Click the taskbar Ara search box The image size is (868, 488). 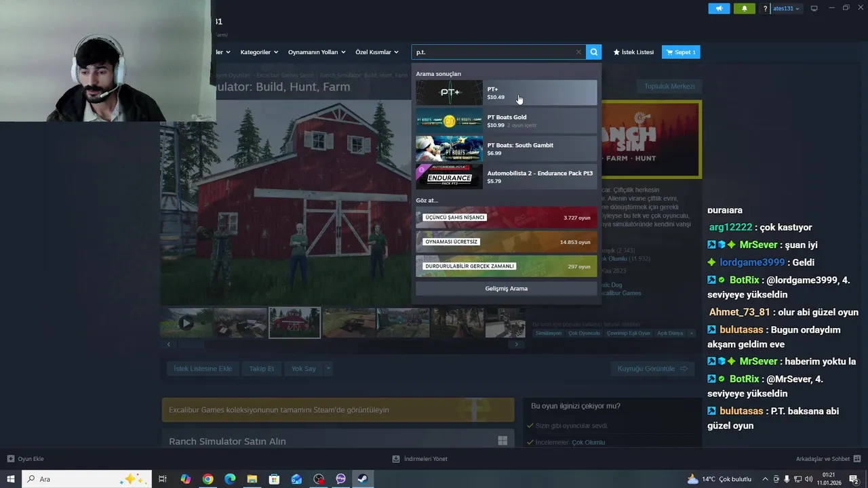(87, 479)
